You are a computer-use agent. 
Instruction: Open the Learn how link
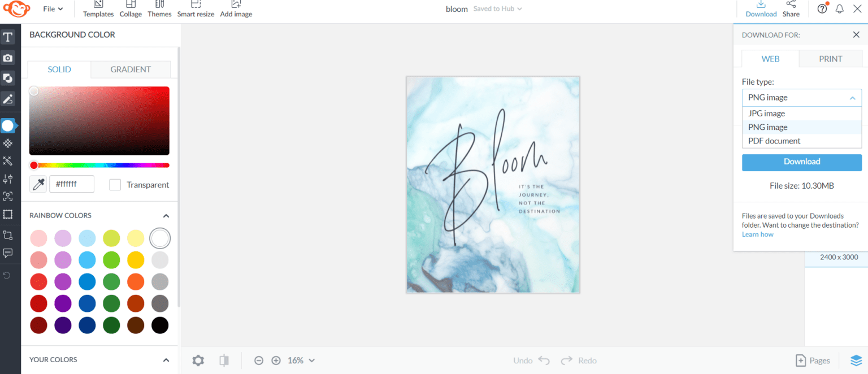[x=758, y=234]
